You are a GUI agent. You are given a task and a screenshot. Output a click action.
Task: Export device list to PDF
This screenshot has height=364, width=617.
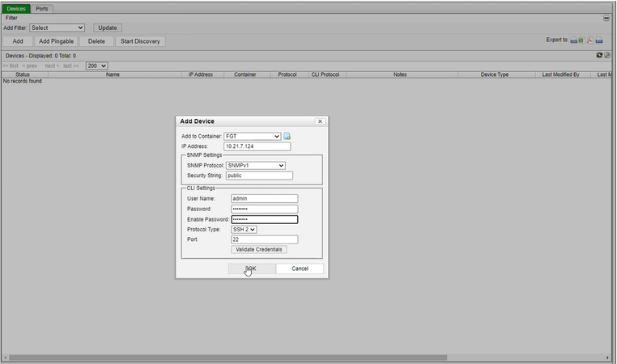click(x=590, y=40)
